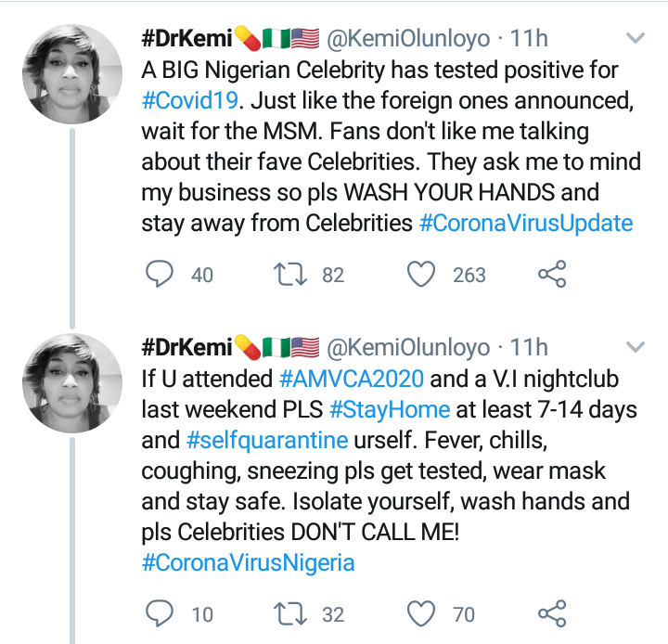Expand the second tweet's options chevron
The image size is (668, 644).
[x=636, y=349]
